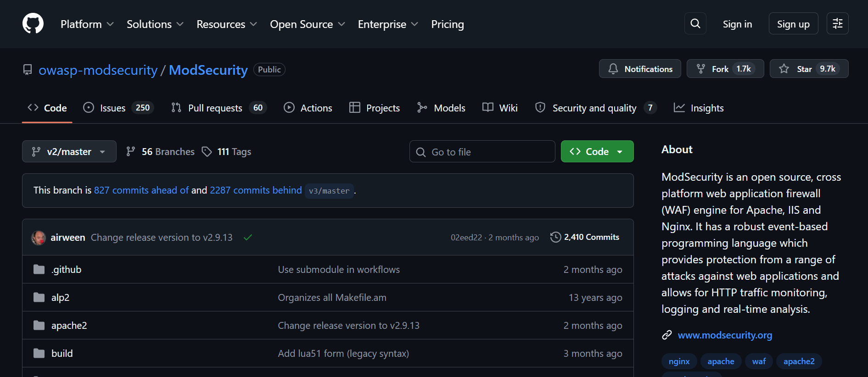
Task: Open the build folder name
Action: click(62, 353)
